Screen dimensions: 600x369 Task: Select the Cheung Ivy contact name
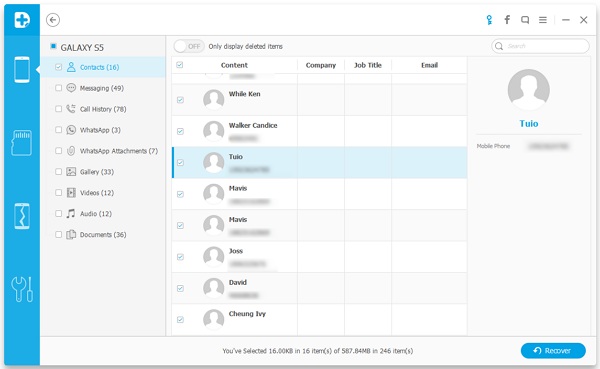(247, 313)
